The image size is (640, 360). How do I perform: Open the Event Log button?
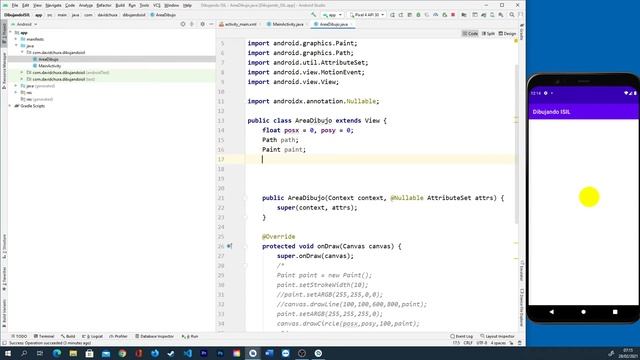coord(462,336)
